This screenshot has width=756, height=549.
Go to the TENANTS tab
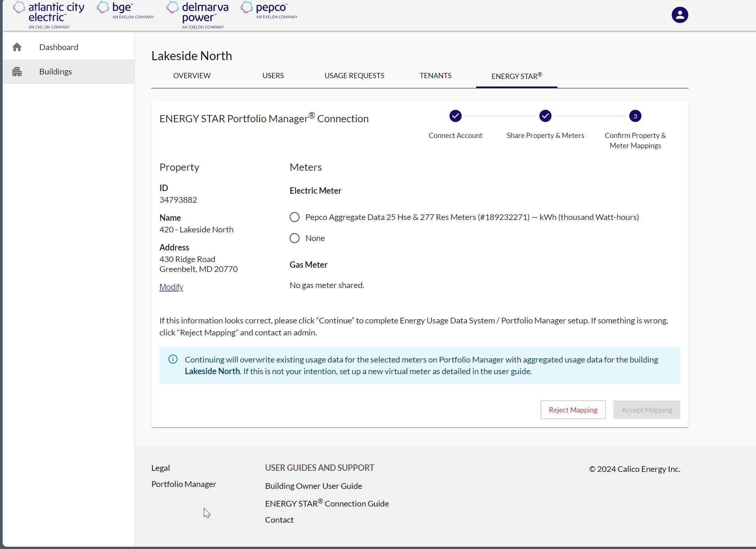click(x=436, y=76)
